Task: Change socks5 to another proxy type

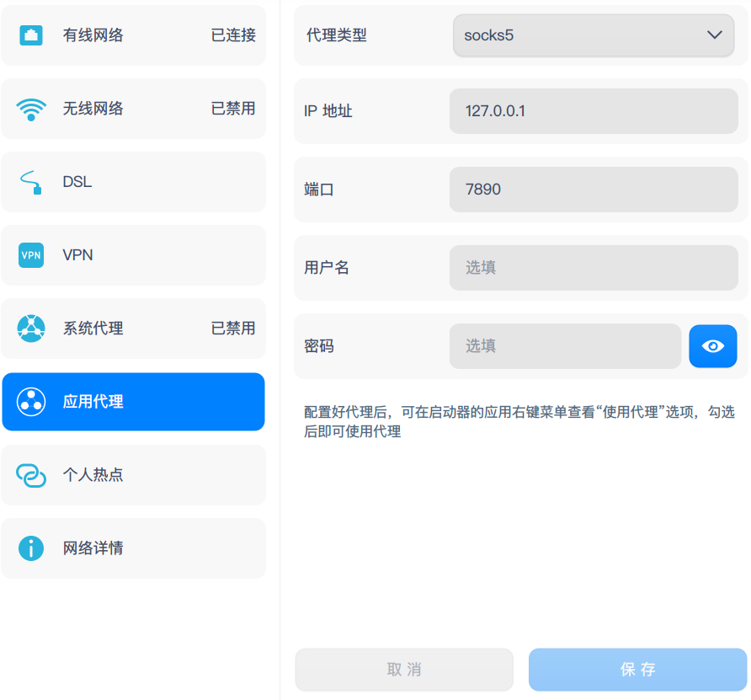Action: pos(593,35)
